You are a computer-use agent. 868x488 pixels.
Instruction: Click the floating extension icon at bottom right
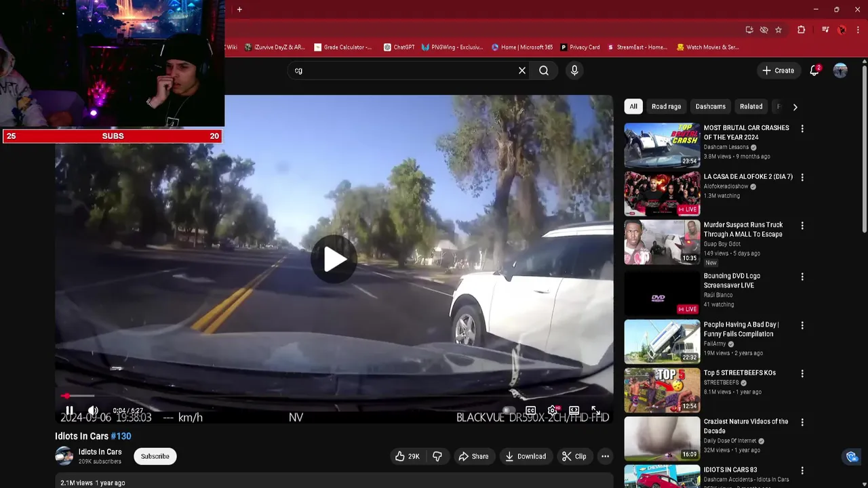tap(852, 456)
